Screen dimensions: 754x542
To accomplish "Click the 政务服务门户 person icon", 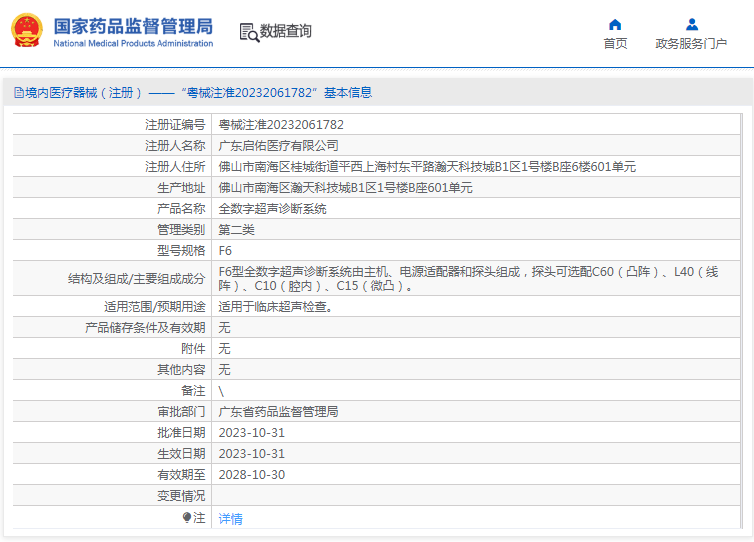I will click(691, 24).
